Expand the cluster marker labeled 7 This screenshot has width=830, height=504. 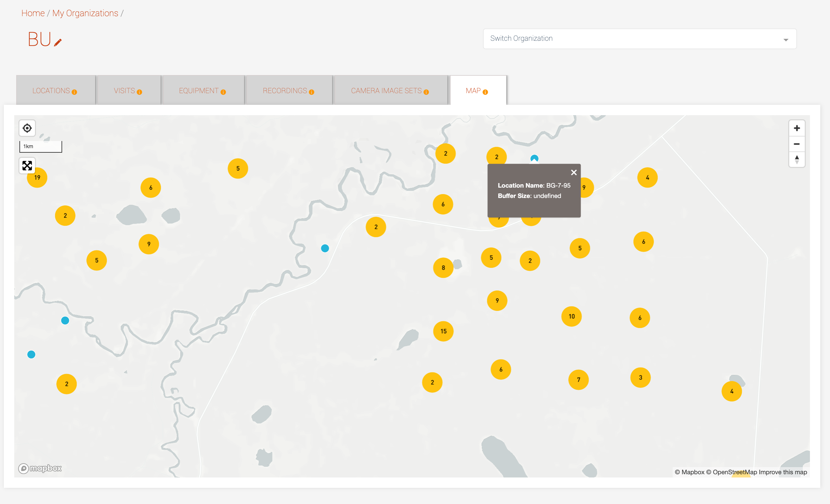(578, 380)
